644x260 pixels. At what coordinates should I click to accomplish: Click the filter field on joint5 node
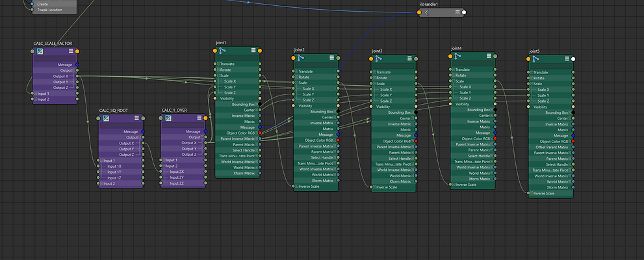551,66
